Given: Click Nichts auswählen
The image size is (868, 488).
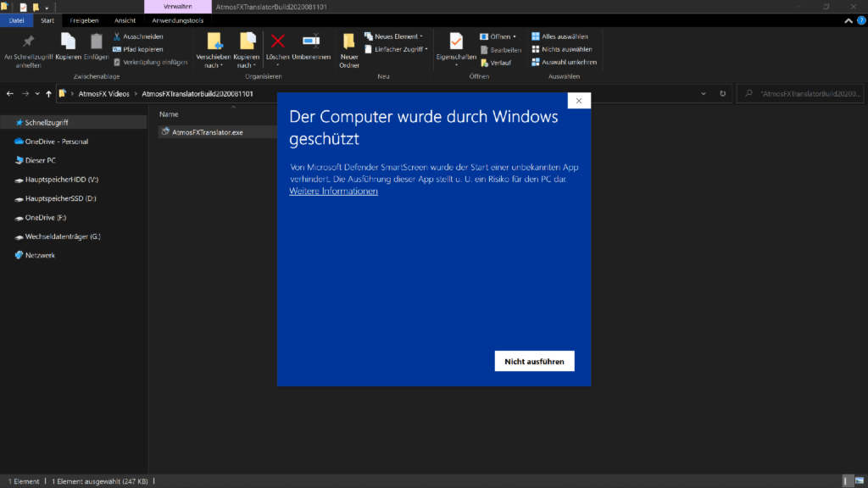Looking at the screenshot, I should (562, 49).
